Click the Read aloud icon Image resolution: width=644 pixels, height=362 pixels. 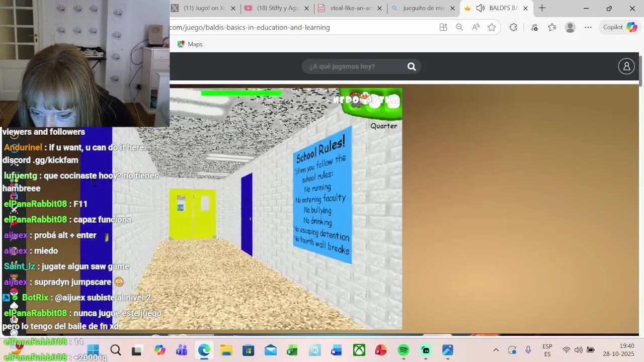475,27
